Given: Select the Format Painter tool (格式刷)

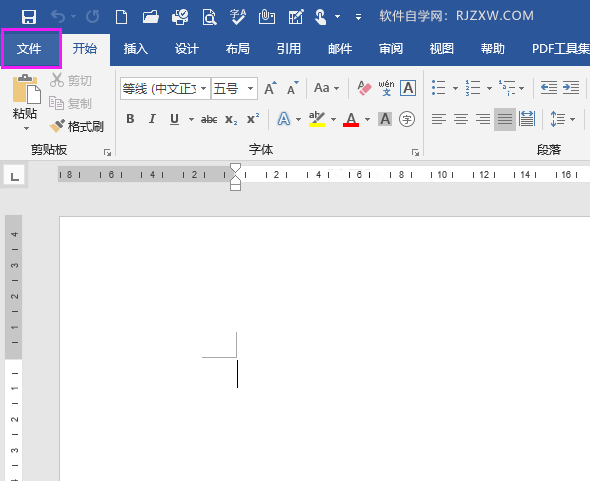Looking at the screenshot, I should coord(76,126).
